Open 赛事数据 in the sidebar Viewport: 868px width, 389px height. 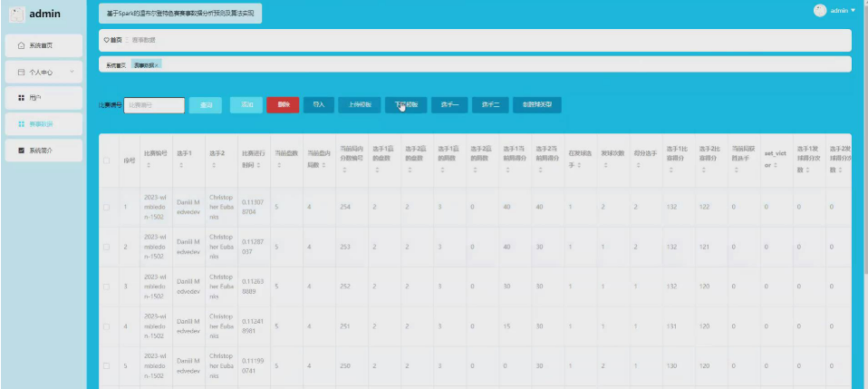click(x=43, y=124)
